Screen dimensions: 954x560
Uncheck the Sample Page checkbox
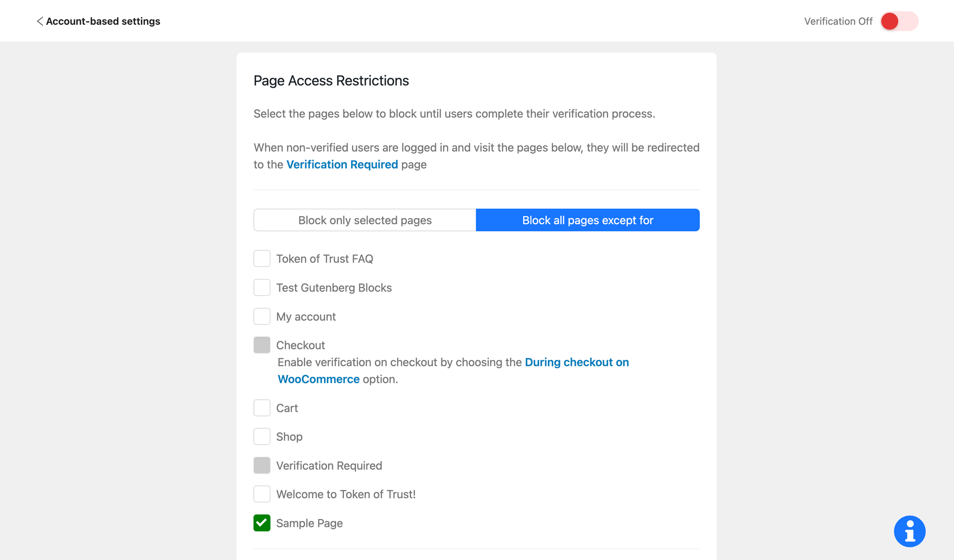tap(262, 523)
